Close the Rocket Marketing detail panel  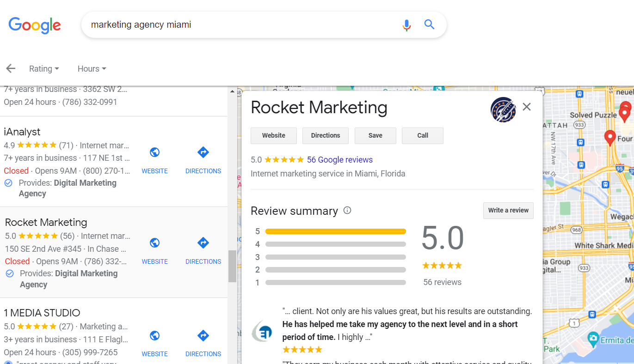coord(527,107)
